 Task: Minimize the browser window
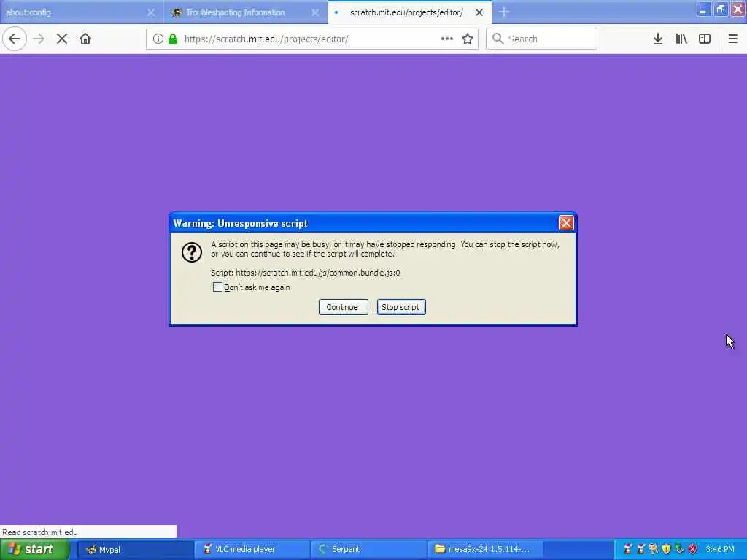point(703,9)
